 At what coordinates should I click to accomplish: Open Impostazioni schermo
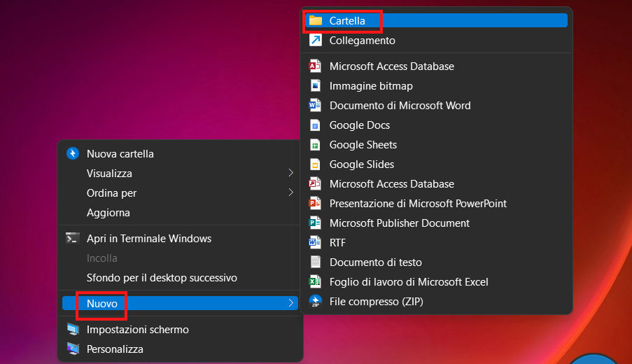137,330
